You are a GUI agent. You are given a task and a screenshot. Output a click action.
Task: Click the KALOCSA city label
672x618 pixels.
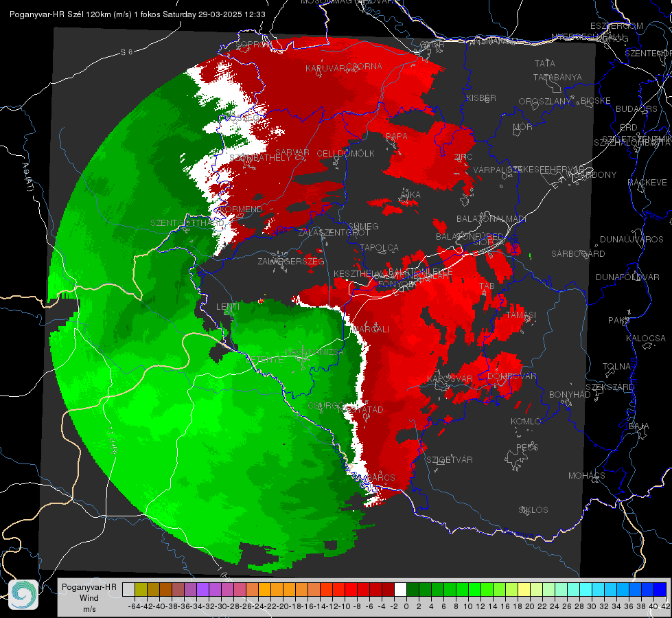coord(646,339)
